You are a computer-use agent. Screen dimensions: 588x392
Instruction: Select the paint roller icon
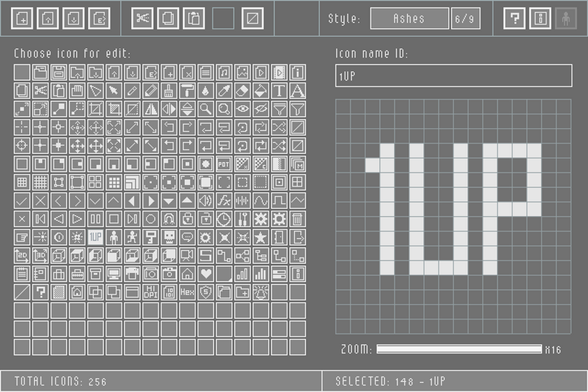(x=187, y=91)
